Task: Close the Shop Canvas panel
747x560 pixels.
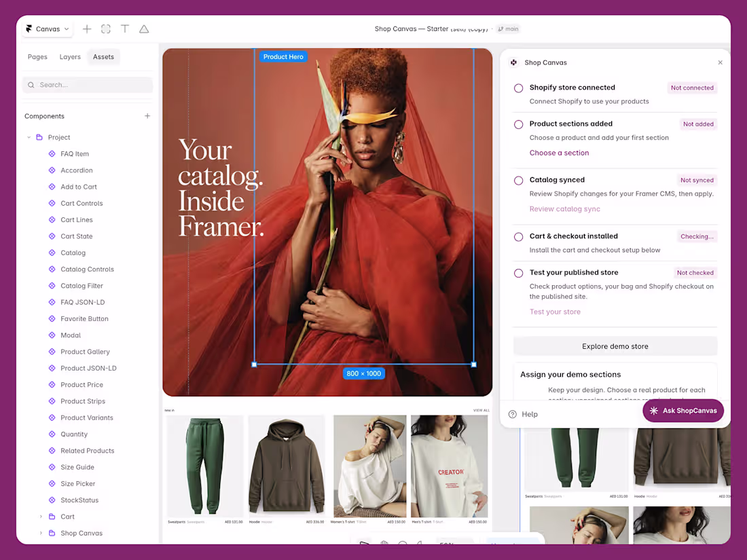Action: point(721,62)
